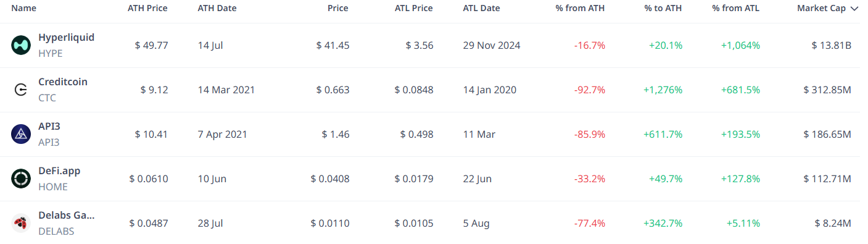Viewport: 868px width, 244px height.
Task: Click the API3 triangle logo icon
Action: click(21, 134)
